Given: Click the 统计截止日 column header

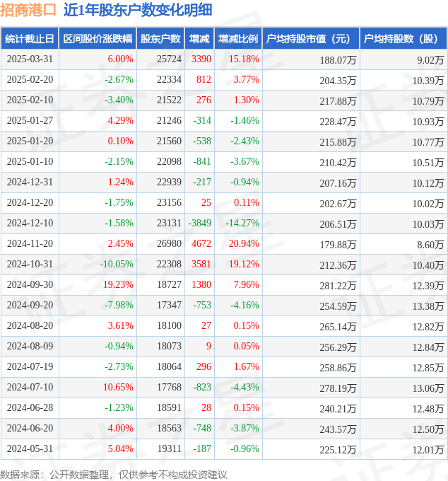Looking at the screenshot, I should coord(30,39).
